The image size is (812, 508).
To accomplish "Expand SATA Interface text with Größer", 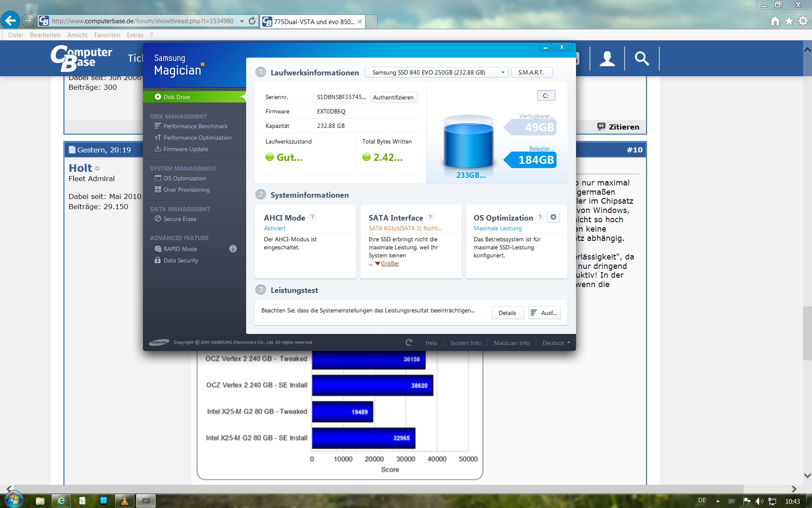I will (390, 263).
